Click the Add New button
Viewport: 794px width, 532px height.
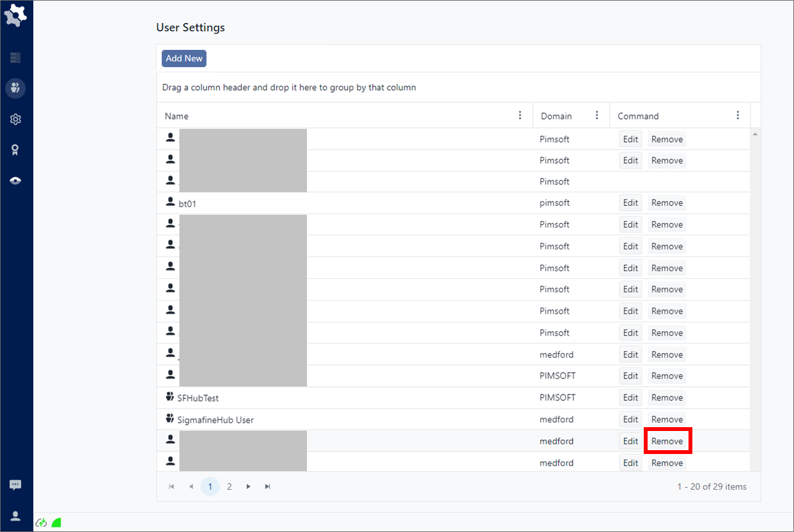coord(184,58)
